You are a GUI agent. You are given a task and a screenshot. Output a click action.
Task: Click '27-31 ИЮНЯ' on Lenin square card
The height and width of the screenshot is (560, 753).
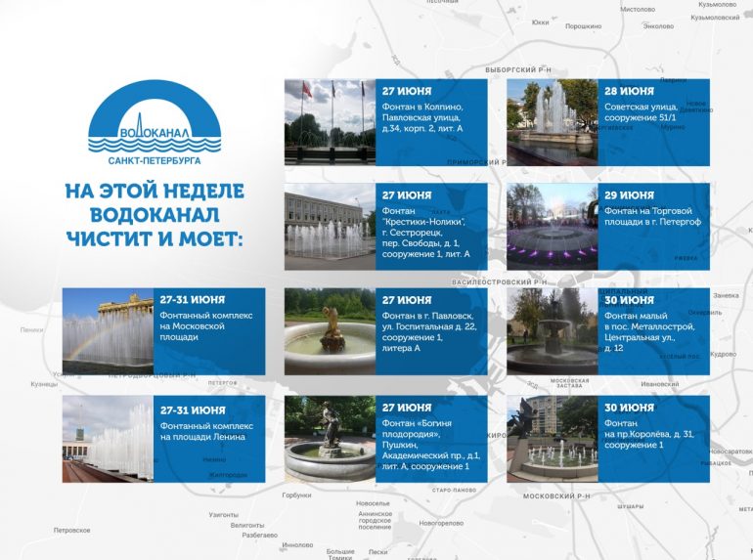(193, 410)
